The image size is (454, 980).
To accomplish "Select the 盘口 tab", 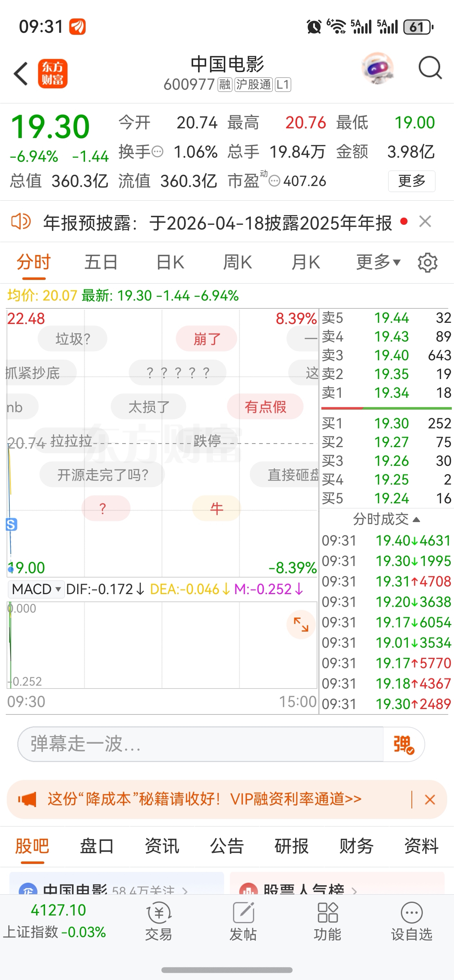I will pyautogui.click(x=97, y=846).
